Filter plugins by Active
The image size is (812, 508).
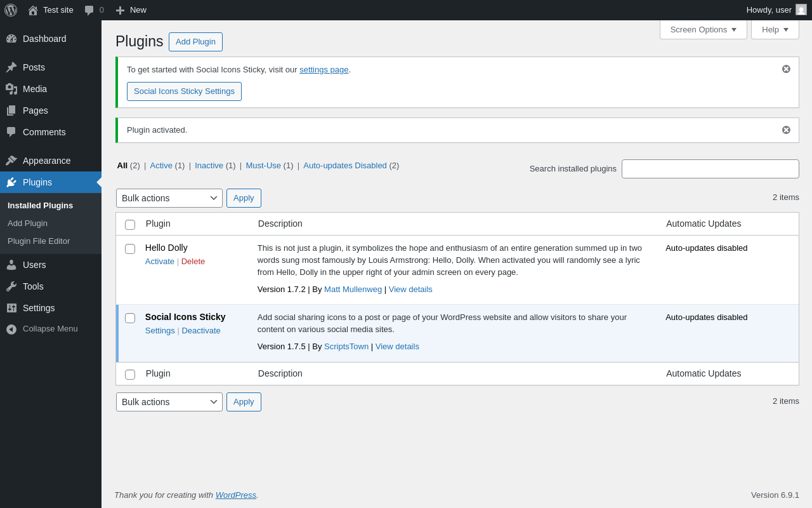coord(161,166)
